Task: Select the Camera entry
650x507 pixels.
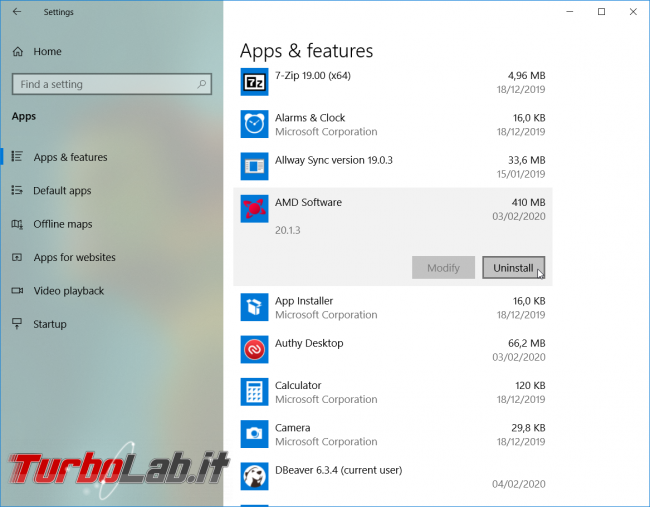Action: pos(393,434)
